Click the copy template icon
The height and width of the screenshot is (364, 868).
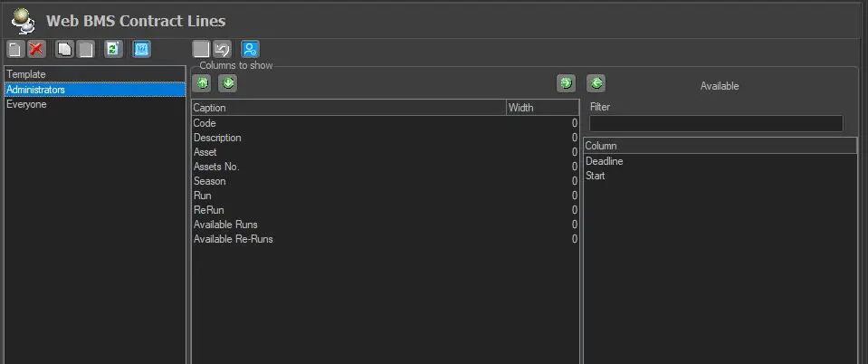click(x=64, y=50)
